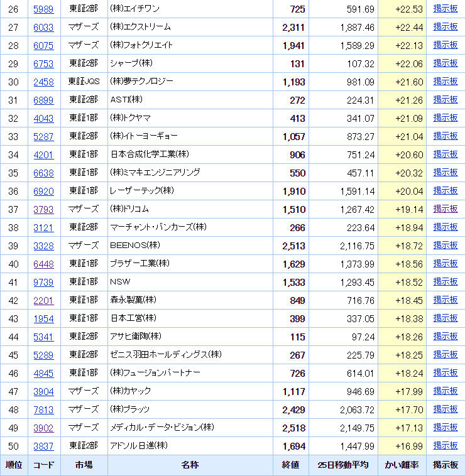Open 掲示板 link for rank 45
This screenshot has height=476, width=465.
(446, 355)
